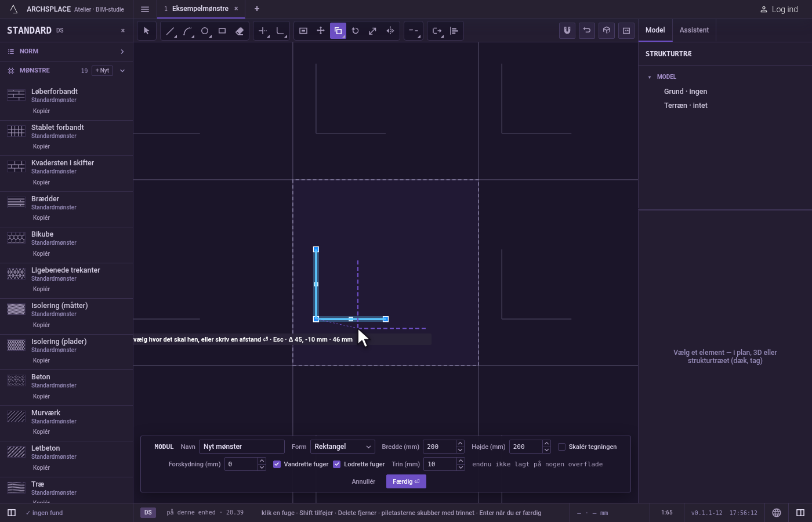Screen dimensions: 812x522
Task: Click Annullér to cancel module
Action: [364, 481]
